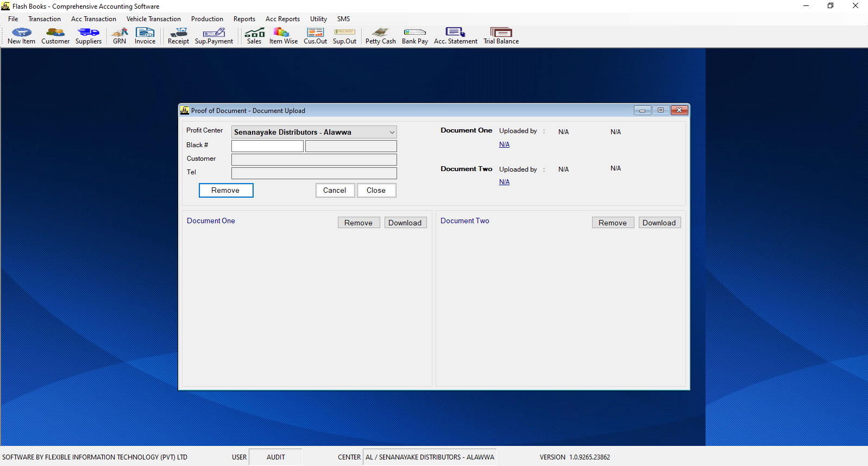
Task: Open the Utility menu
Action: coord(318,19)
